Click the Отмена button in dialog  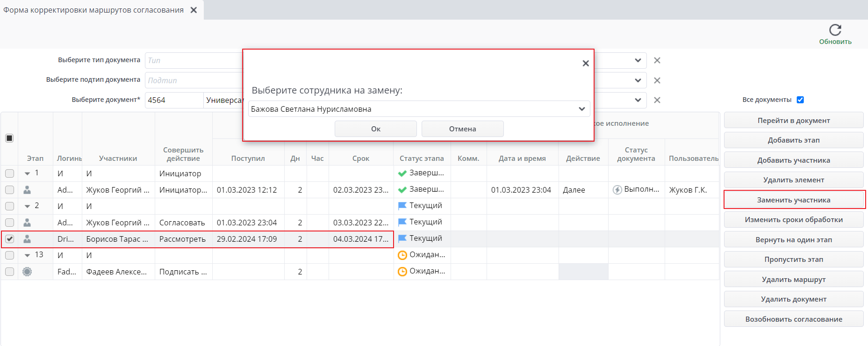(x=462, y=129)
